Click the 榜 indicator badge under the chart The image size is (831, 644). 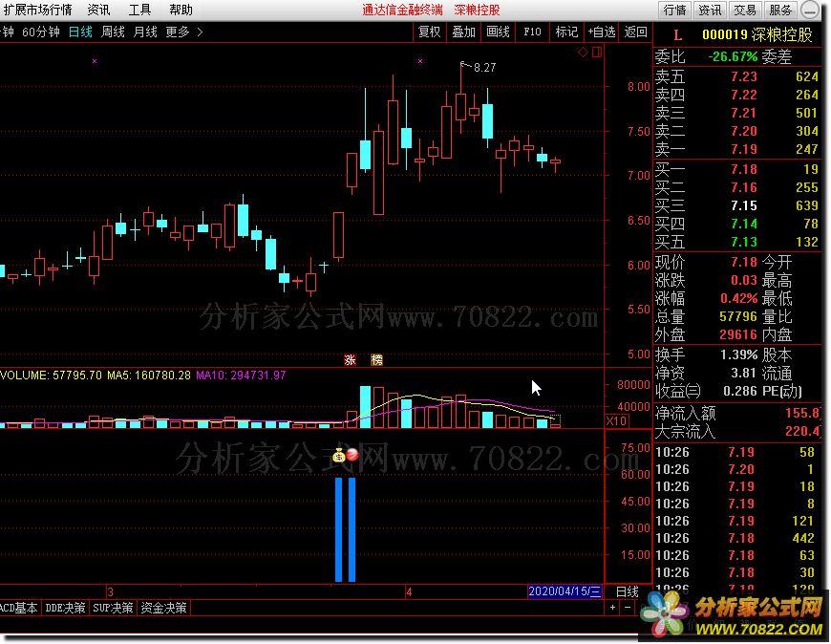click(x=376, y=360)
